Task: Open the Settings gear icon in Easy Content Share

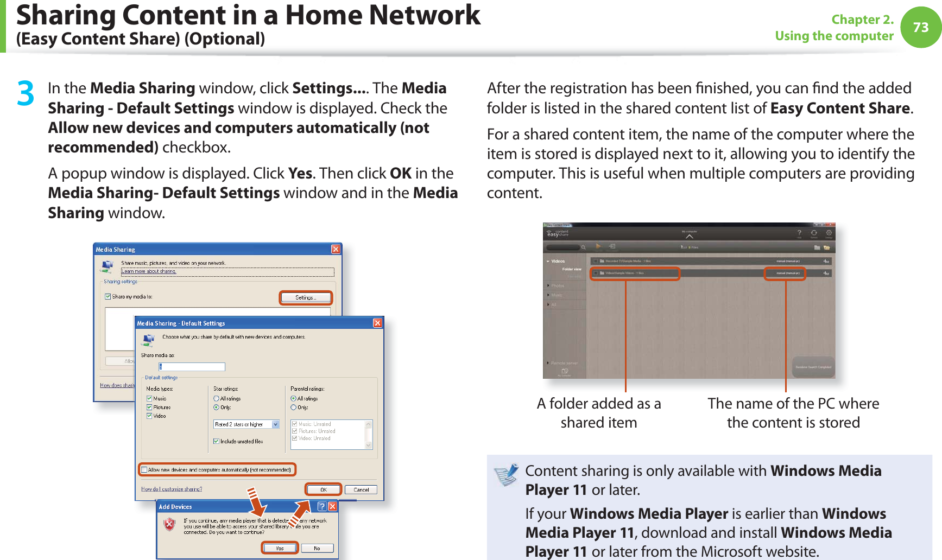Action: pyautogui.click(x=829, y=233)
